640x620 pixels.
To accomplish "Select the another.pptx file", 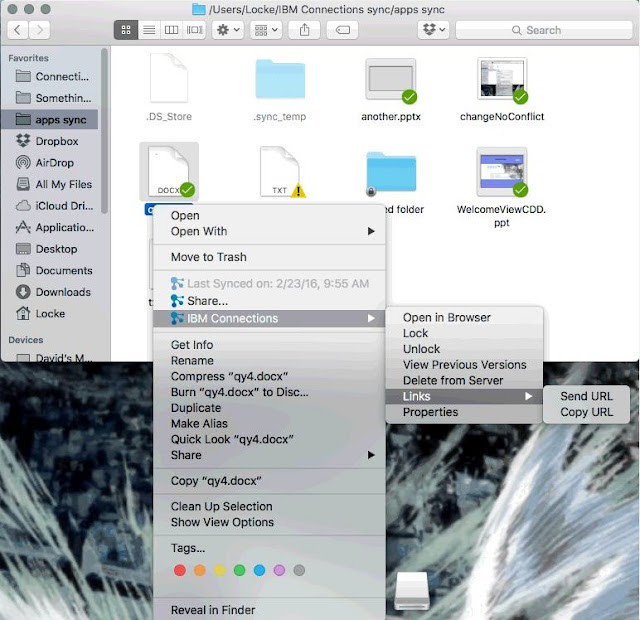I will [x=391, y=80].
